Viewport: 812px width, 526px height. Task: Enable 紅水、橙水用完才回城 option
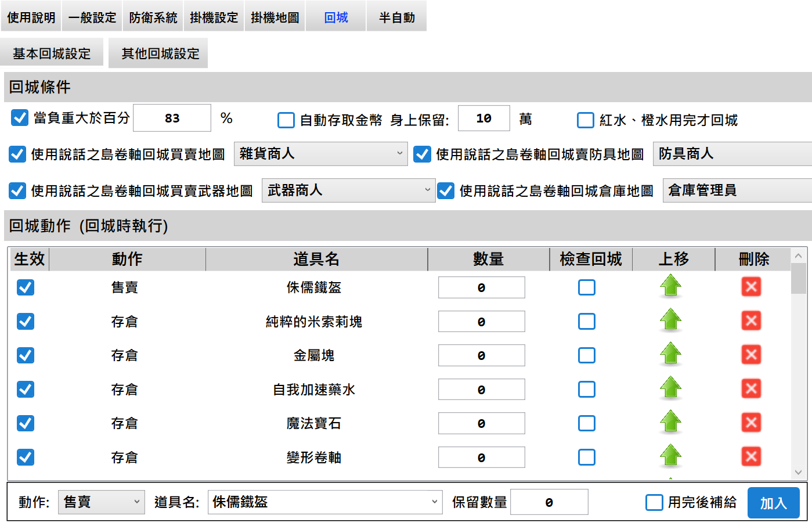tap(584, 120)
